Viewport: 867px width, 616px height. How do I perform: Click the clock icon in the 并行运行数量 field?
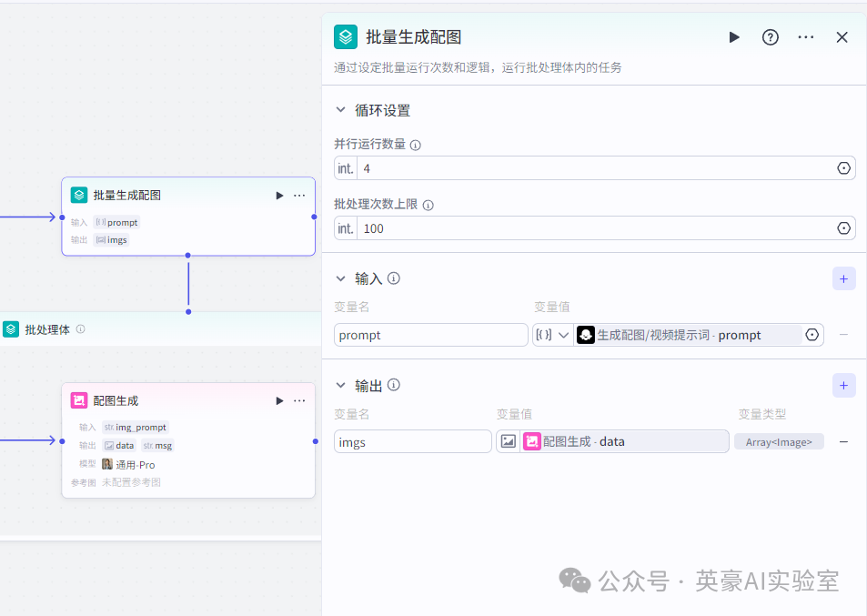(842, 167)
